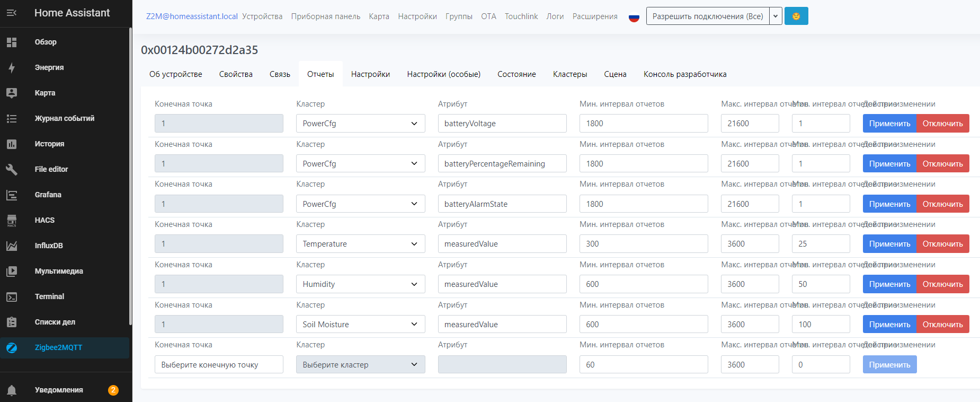Expand the Temperature cluster dropdown
The image size is (980, 402).
[x=360, y=244]
